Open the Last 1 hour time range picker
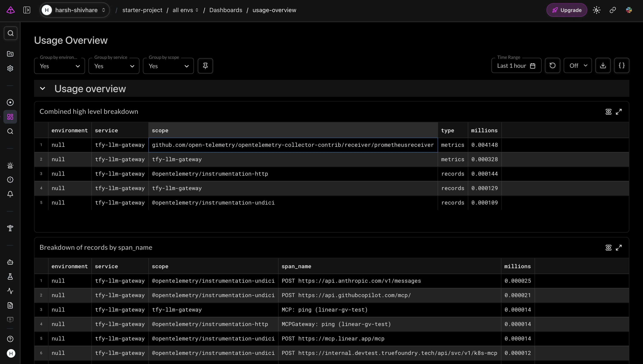The width and height of the screenshot is (643, 364). click(516, 65)
